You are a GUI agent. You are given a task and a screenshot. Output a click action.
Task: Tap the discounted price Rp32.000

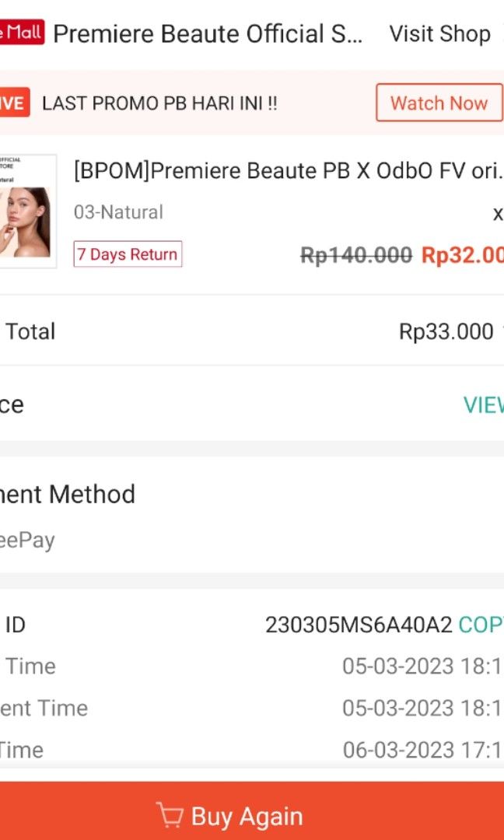point(462,254)
